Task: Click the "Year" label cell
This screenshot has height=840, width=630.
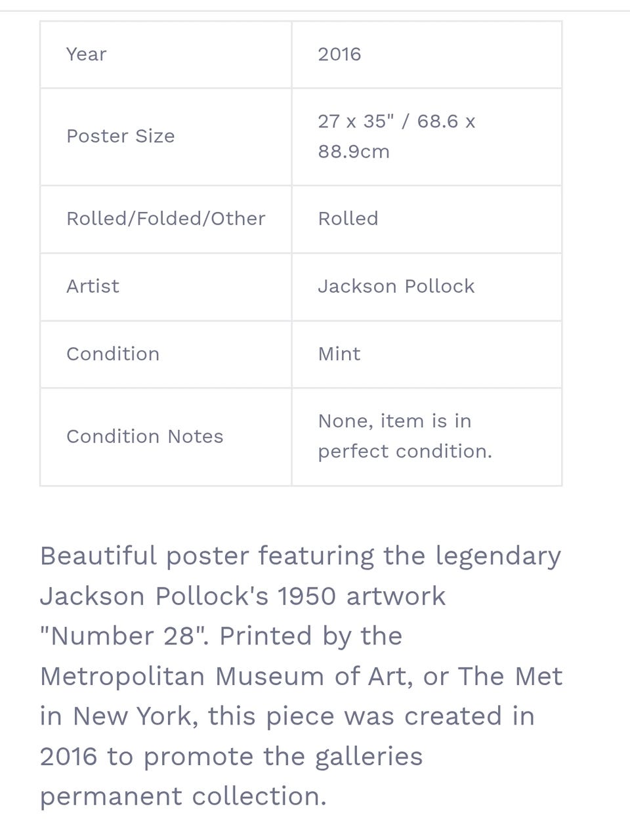Action: (x=86, y=54)
